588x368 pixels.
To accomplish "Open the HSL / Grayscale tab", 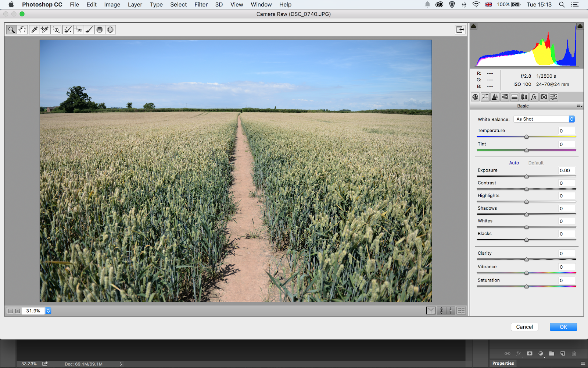I will (x=505, y=97).
